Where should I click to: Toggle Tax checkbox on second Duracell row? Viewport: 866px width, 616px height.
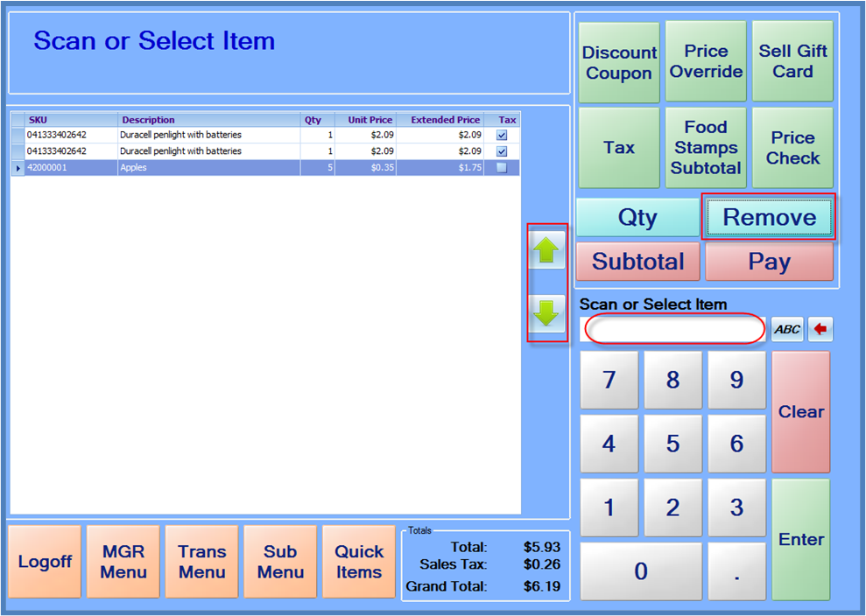502,151
